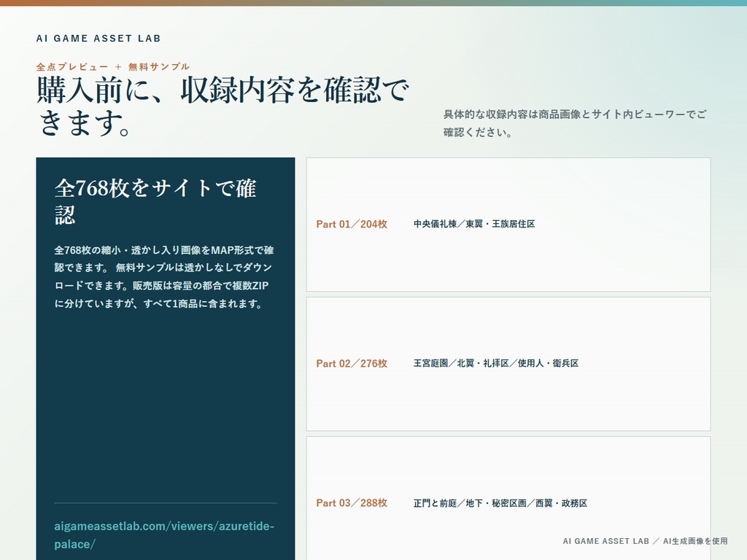Click the 中央儀礼棟／東翼・王族居住区 description
The height and width of the screenshot is (560, 747).
click(474, 224)
